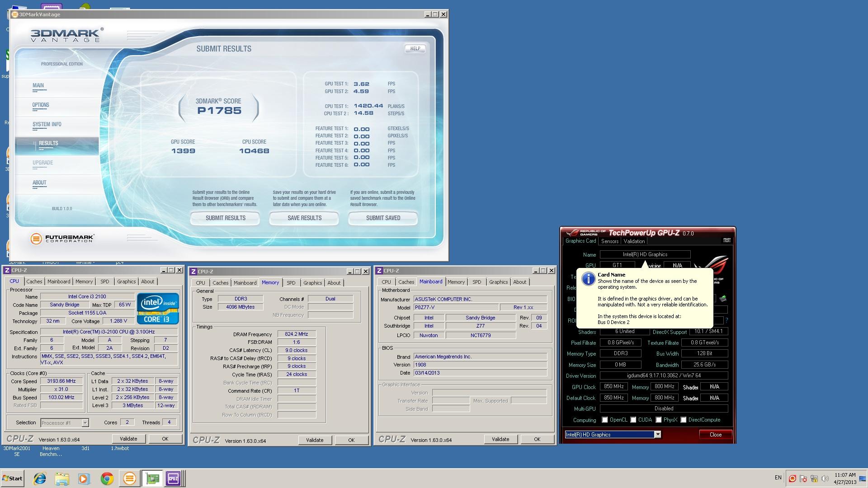This screenshot has height=488, width=868.
Task: Click the Intel Core i3 logo in CPU-Z
Action: coord(158,309)
